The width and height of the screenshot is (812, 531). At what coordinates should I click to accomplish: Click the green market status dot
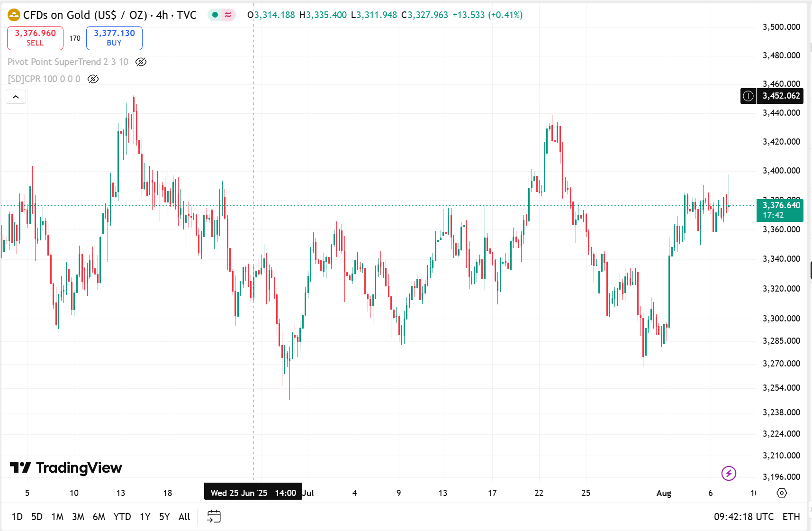point(215,15)
